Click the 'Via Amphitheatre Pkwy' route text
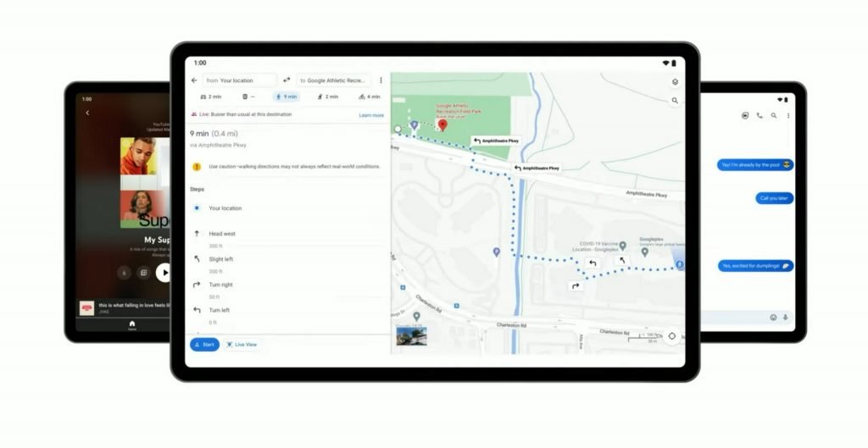 pyautogui.click(x=218, y=146)
